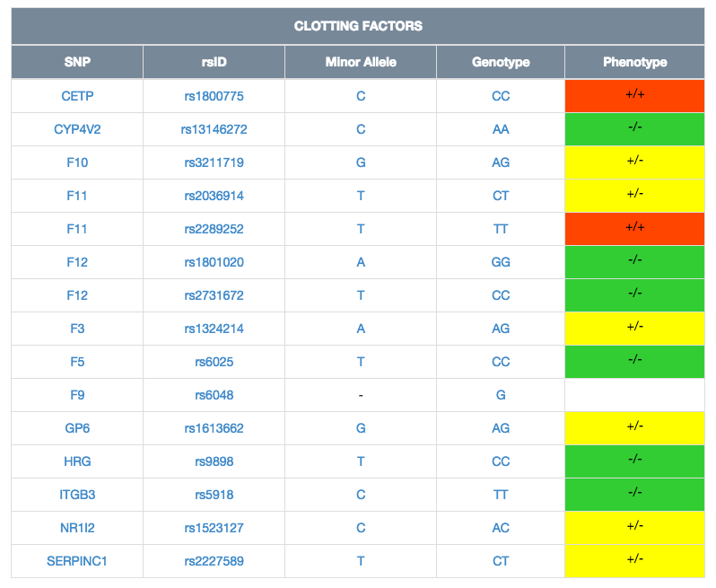The image size is (716, 588).
Task: Click the rsID column header
Action: [214, 62]
